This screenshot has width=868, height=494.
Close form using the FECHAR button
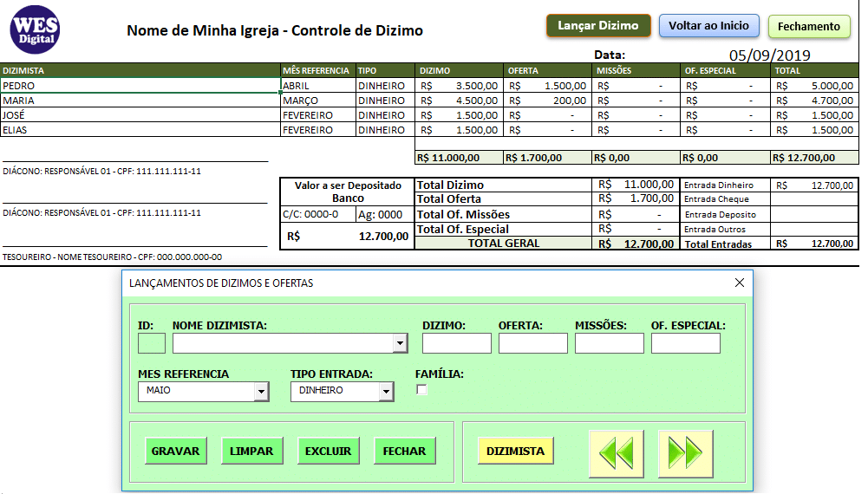tap(405, 451)
